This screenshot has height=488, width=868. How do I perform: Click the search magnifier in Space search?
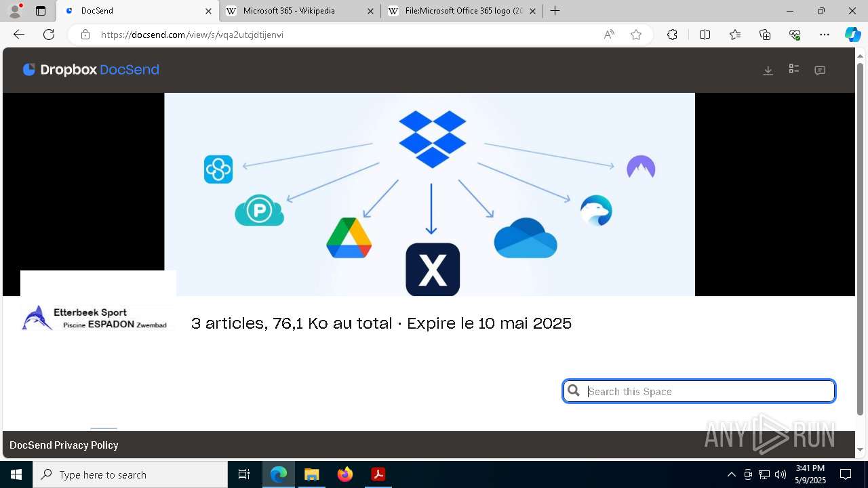pos(574,390)
